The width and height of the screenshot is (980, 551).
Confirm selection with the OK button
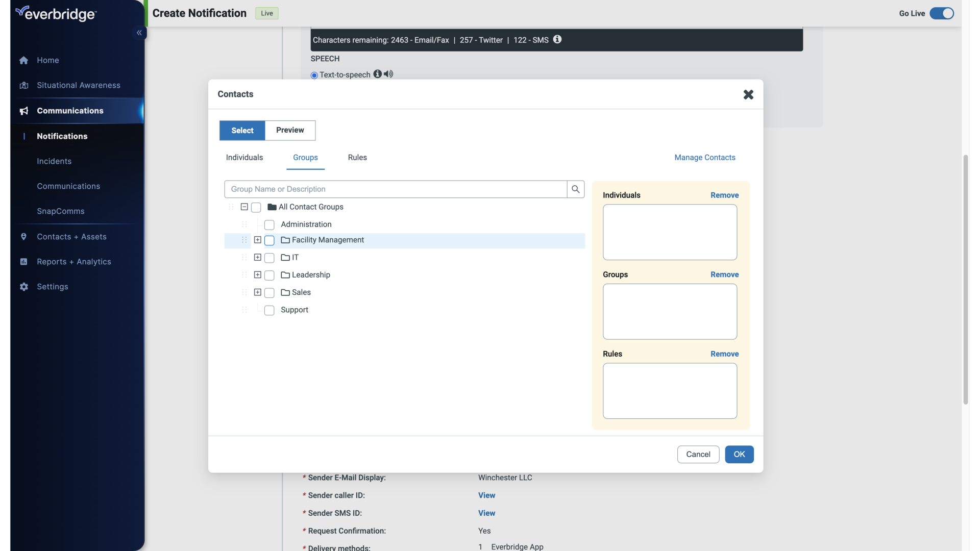point(739,454)
